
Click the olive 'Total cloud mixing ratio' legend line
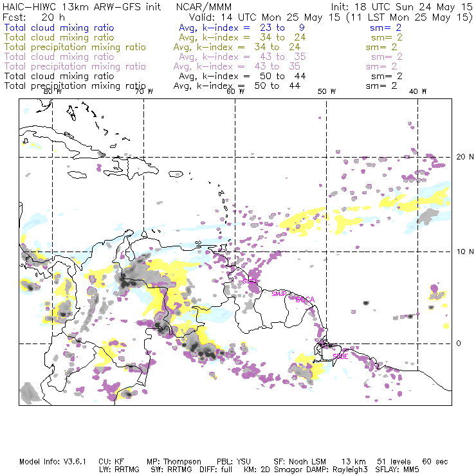59,37
